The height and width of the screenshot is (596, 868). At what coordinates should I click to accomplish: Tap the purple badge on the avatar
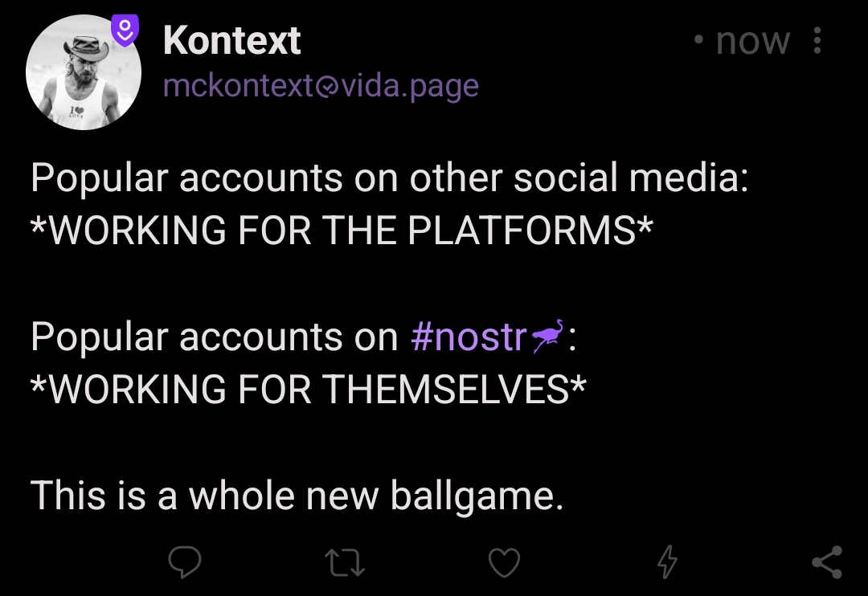pyautogui.click(x=125, y=31)
